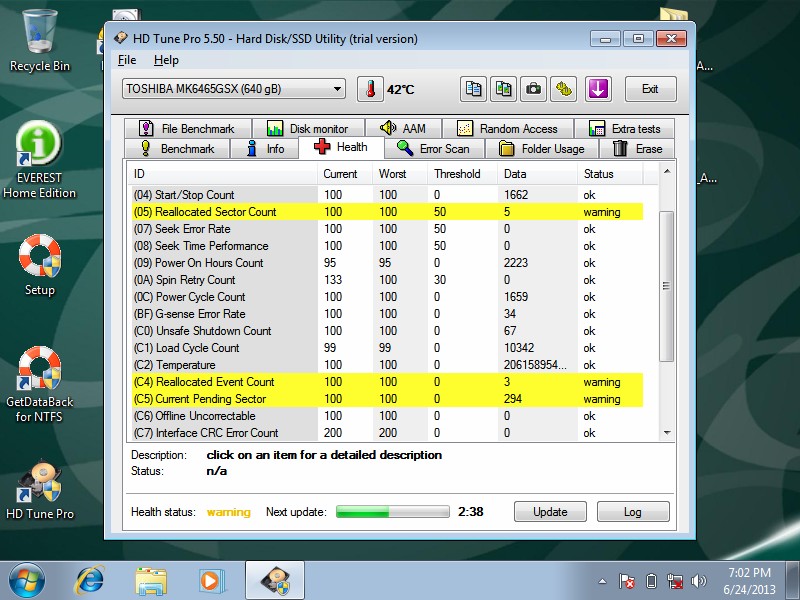Switch to File Benchmark tab
The width and height of the screenshot is (800, 600).
click(188, 129)
